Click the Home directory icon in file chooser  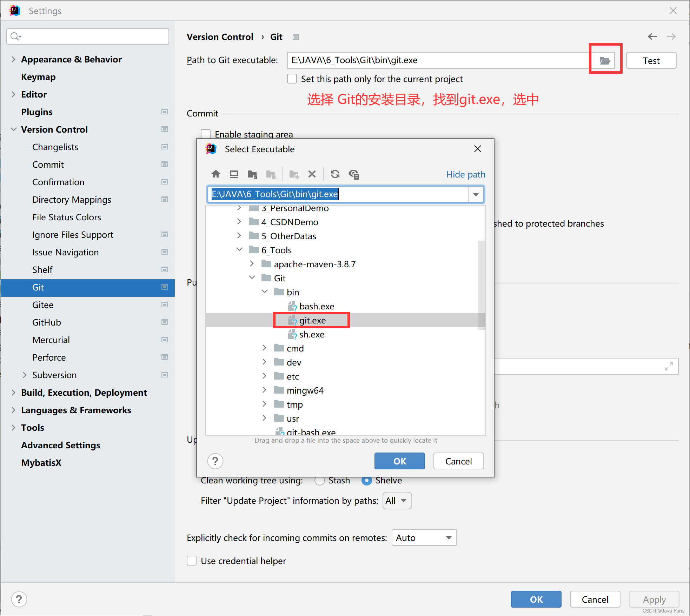tap(216, 174)
